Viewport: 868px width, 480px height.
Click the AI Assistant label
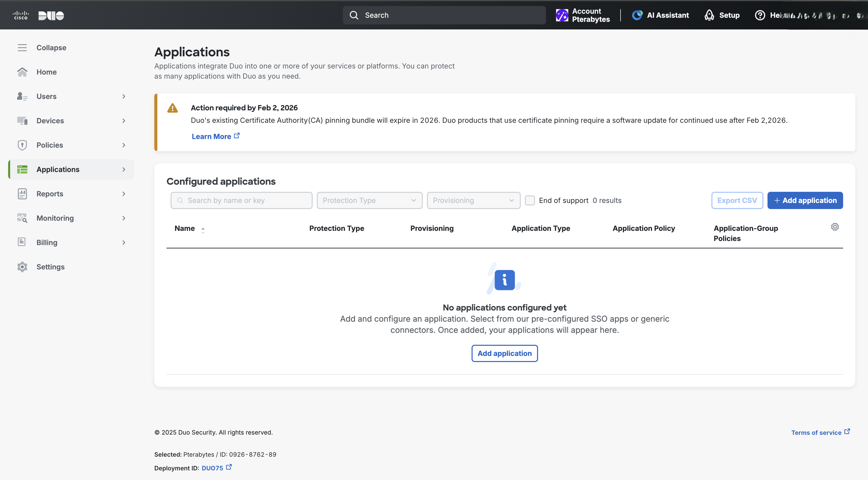tap(667, 15)
